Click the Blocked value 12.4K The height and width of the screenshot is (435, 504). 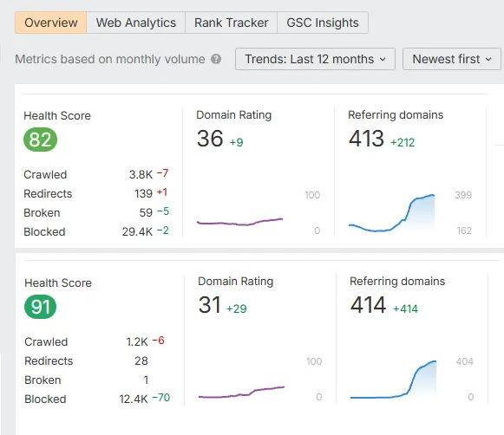click(134, 399)
